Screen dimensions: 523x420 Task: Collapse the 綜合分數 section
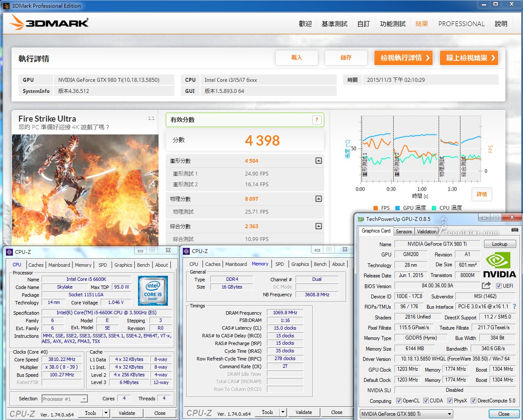[318, 226]
